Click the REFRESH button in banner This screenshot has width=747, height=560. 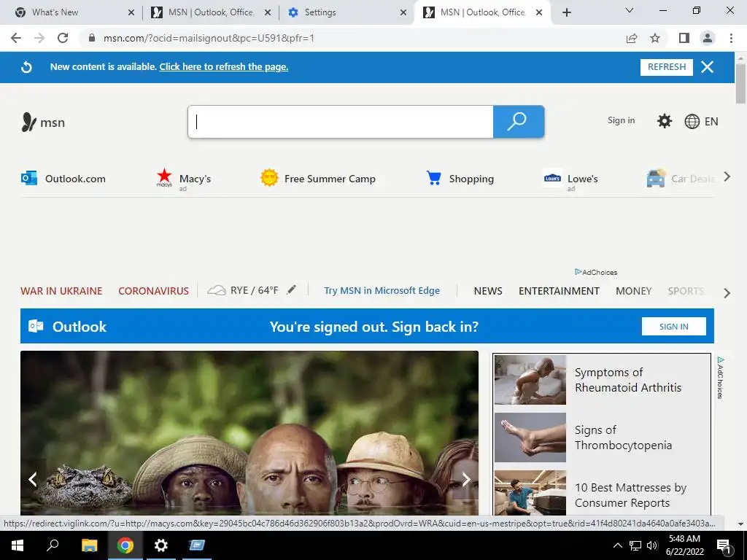pos(667,67)
